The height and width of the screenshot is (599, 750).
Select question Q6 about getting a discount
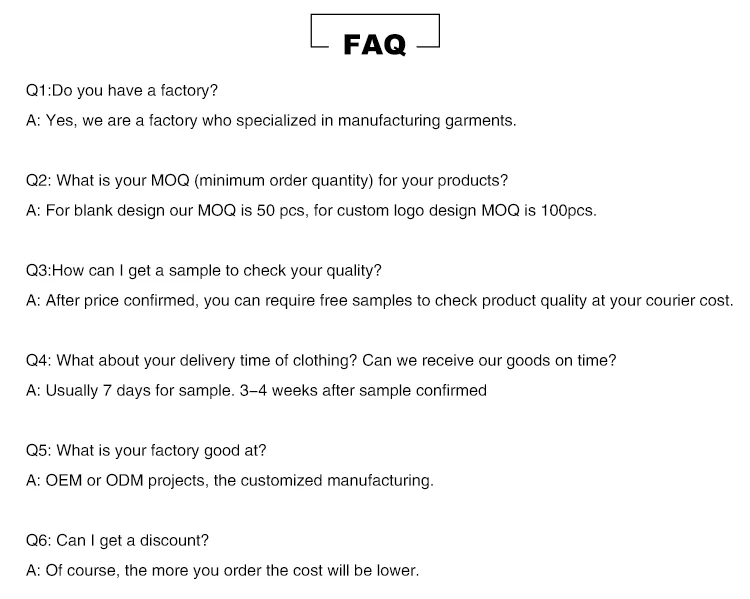(x=117, y=541)
